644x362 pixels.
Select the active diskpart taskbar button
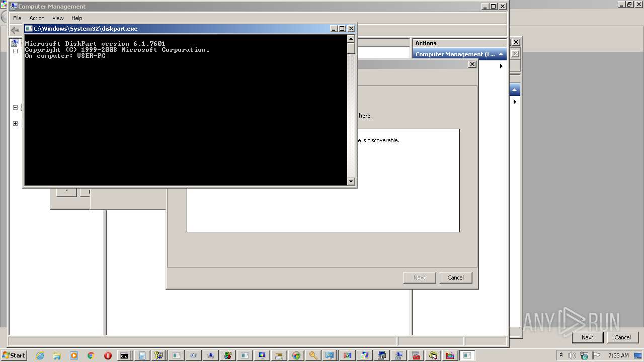point(467,355)
